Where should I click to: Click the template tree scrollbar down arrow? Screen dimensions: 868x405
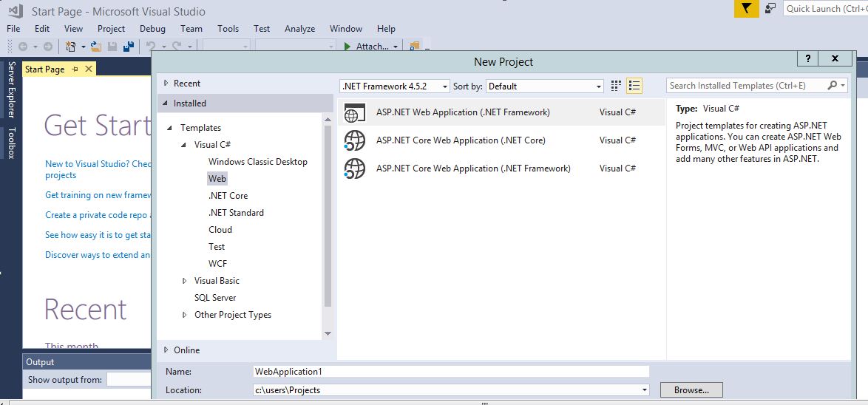click(328, 333)
